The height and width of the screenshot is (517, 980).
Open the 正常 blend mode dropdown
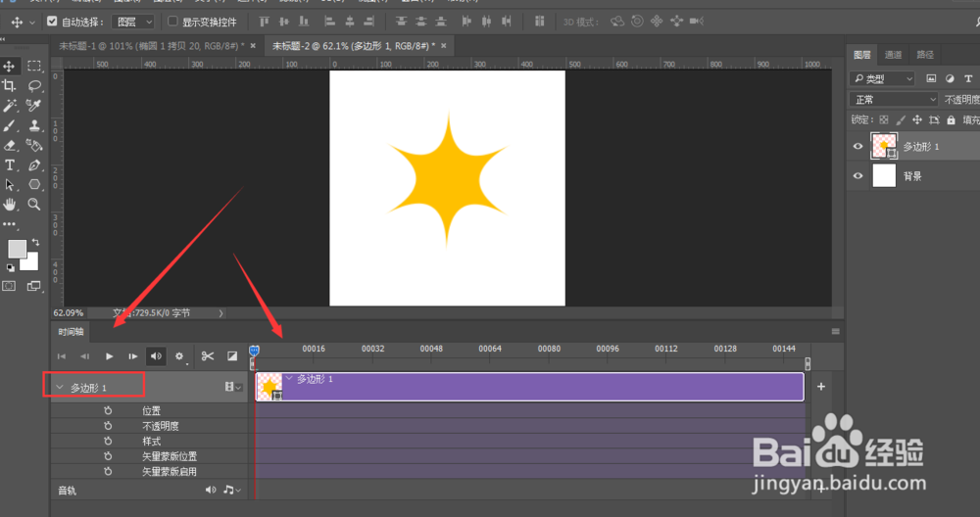(894, 100)
